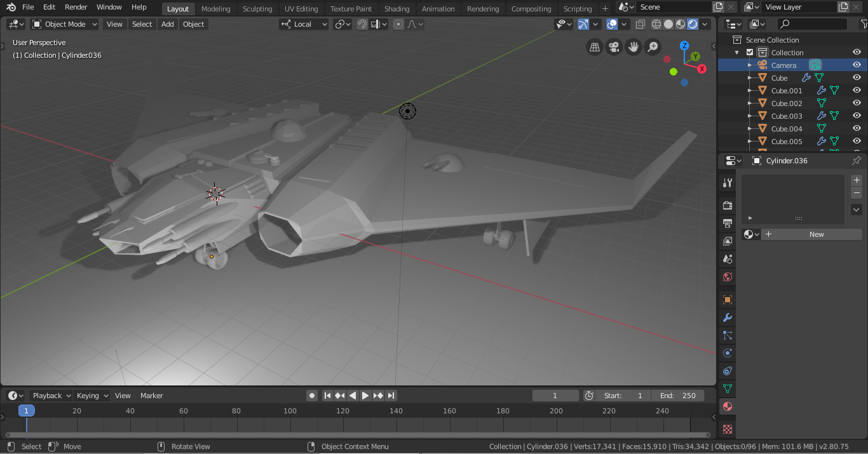Click the zoom view magnifier icon
The image size is (868, 454).
coord(653,47)
